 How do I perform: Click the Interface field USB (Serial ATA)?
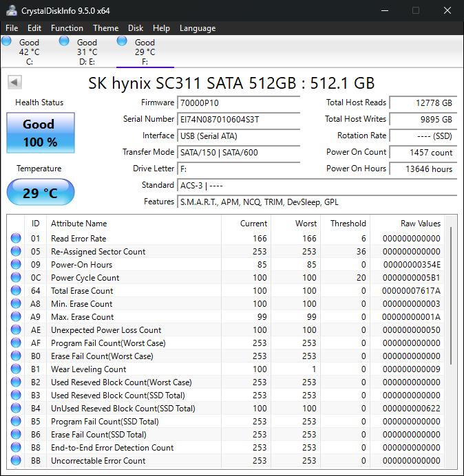click(238, 136)
